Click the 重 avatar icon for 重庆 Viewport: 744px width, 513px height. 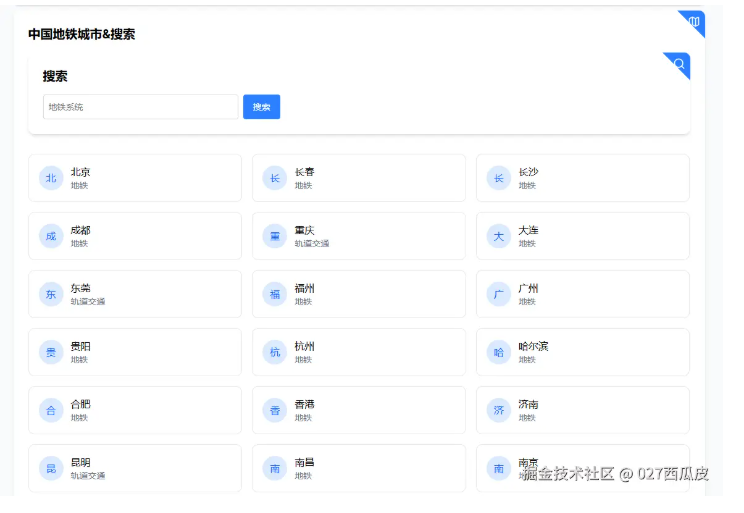[x=275, y=236]
